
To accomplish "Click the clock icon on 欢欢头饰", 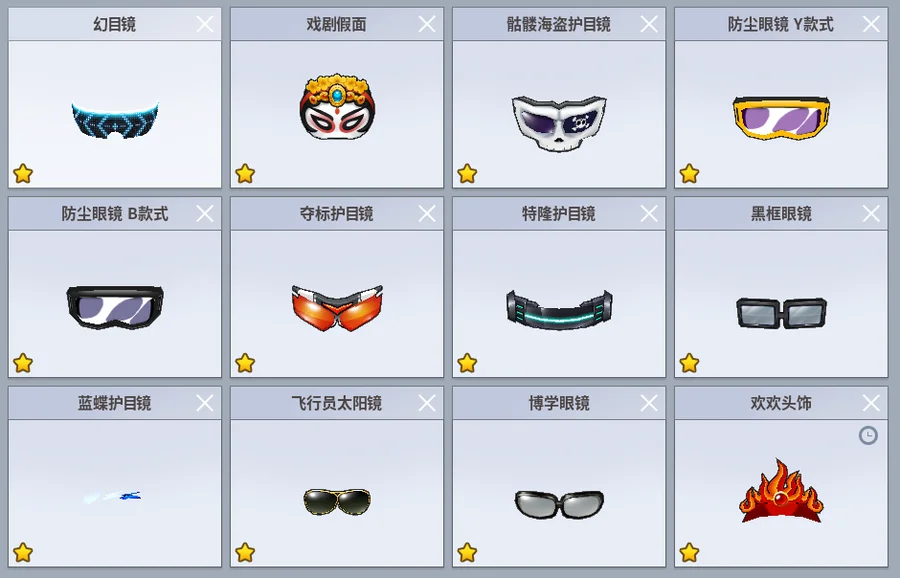I will (x=868, y=436).
